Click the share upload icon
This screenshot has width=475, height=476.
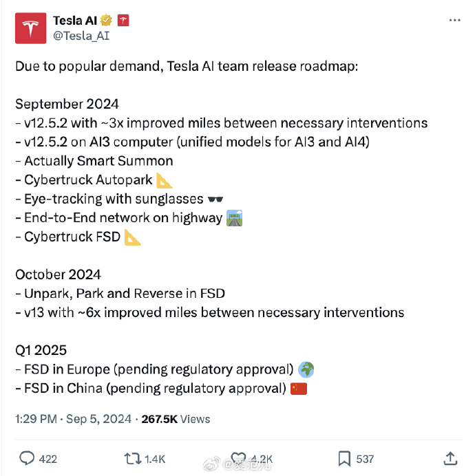coord(450,458)
